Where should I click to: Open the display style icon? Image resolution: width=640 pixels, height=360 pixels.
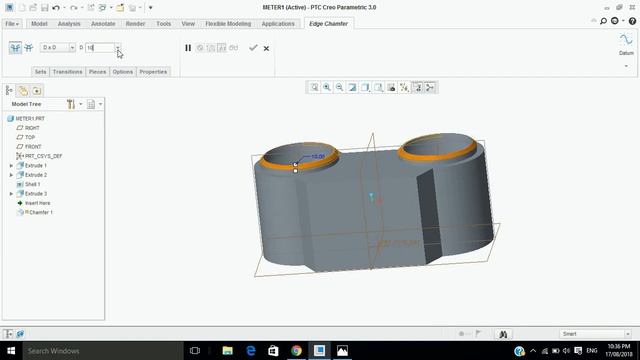(x=365, y=87)
